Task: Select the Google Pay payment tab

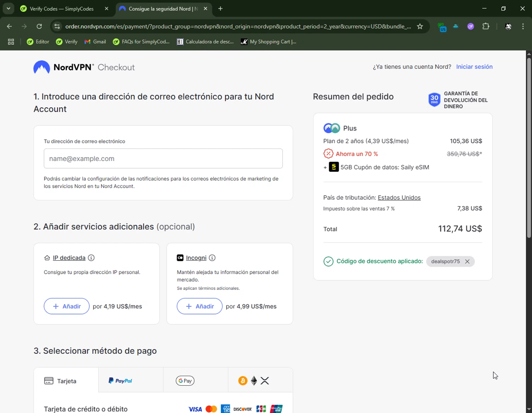Action: pyautogui.click(x=196, y=380)
